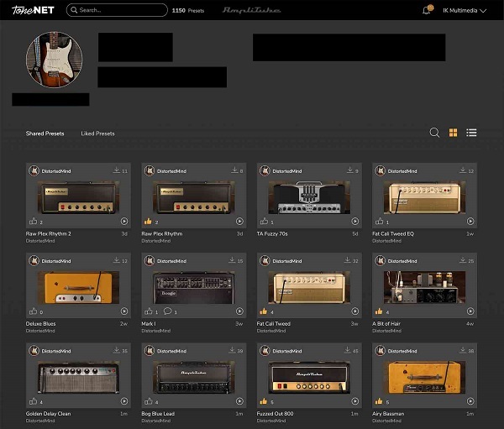
Task: Play the Airy Bassman preview
Action: (x=470, y=401)
